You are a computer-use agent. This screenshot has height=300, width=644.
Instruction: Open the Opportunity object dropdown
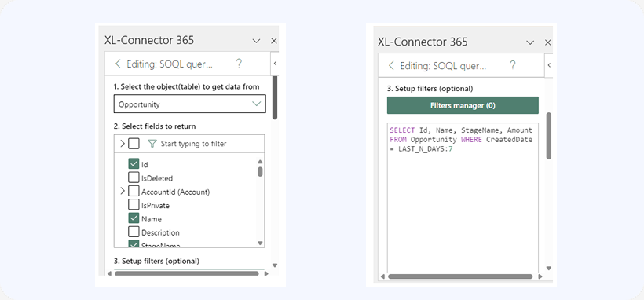click(x=190, y=104)
